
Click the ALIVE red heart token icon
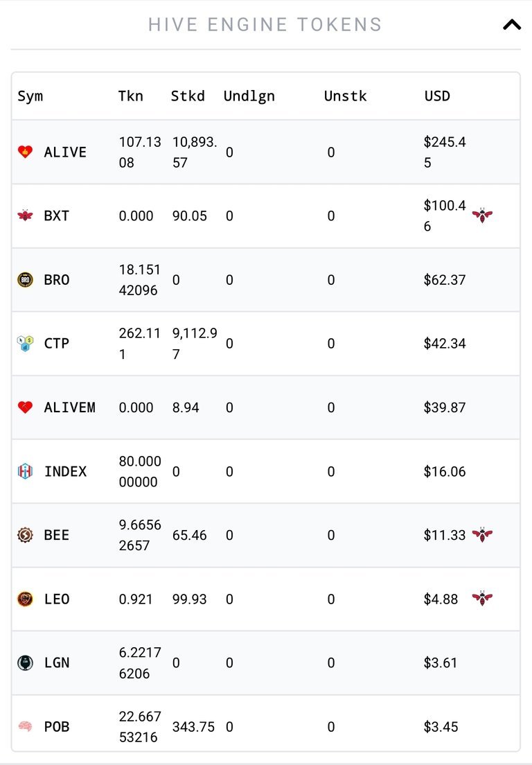point(26,152)
